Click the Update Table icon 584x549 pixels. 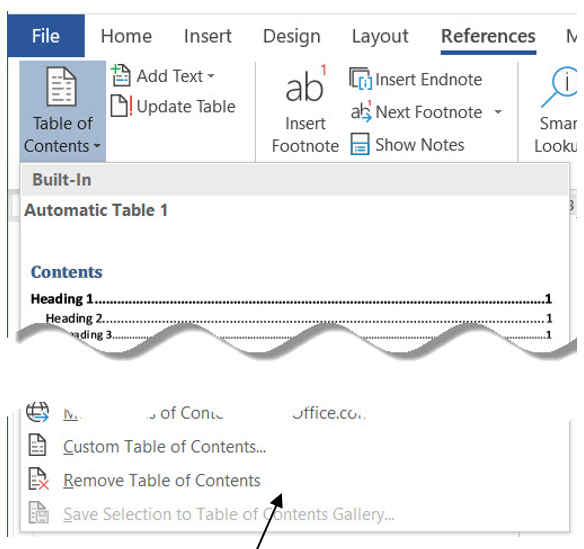click(x=121, y=106)
